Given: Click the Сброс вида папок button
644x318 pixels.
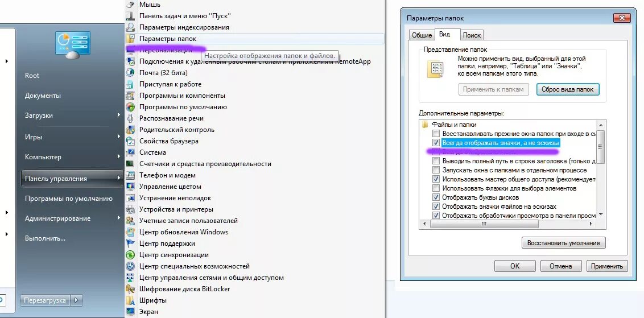Looking at the screenshot, I should pyautogui.click(x=568, y=89).
